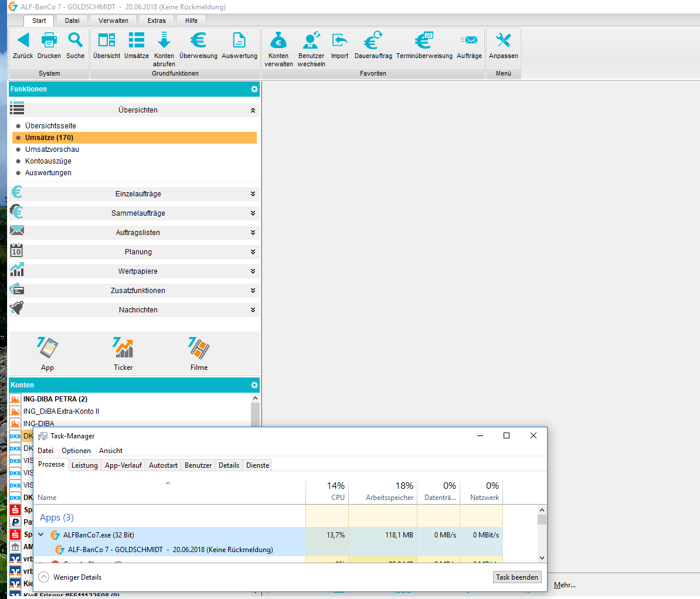This screenshot has width=700, height=599.
Task: Click the Wertpapiere chart icon
Action: [17, 270]
